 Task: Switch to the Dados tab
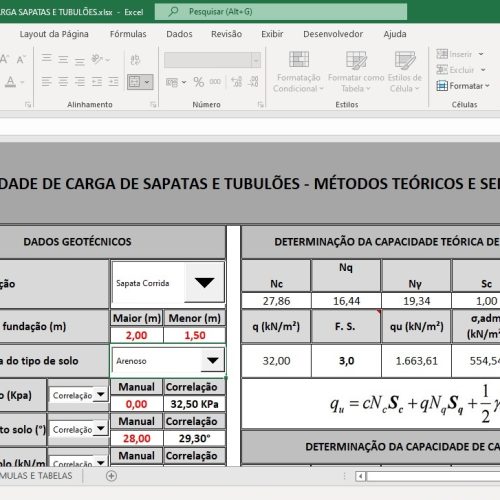(179, 34)
